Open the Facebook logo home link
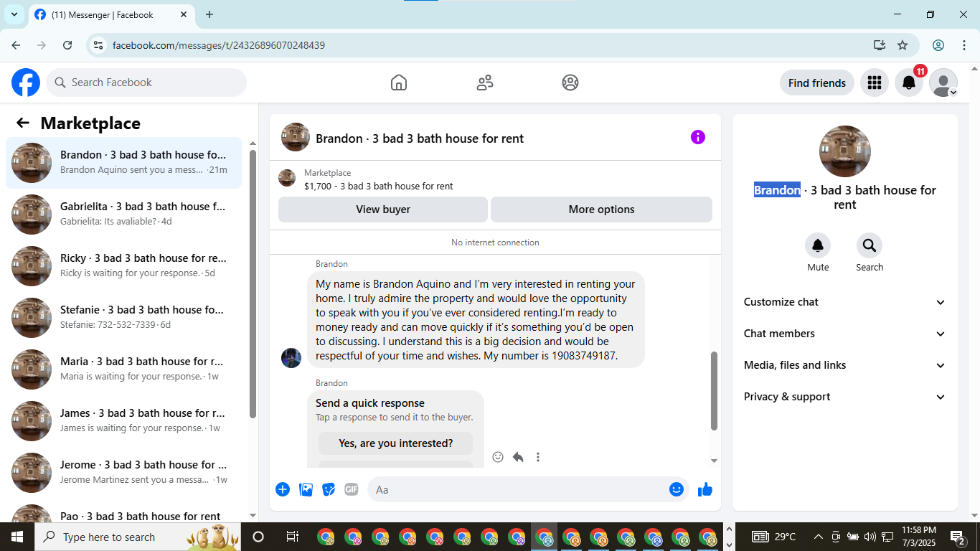Image resolution: width=980 pixels, height=551 pixels. 26,83
